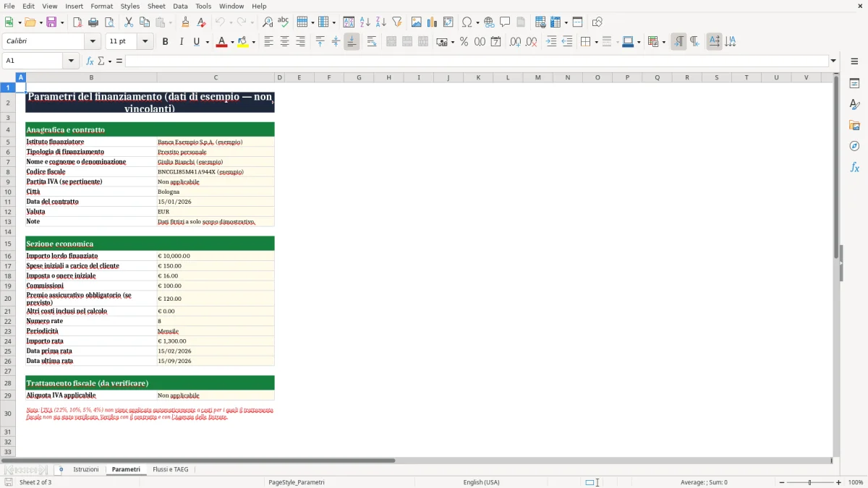Click the Sort Descending icon

pos(381,22)
